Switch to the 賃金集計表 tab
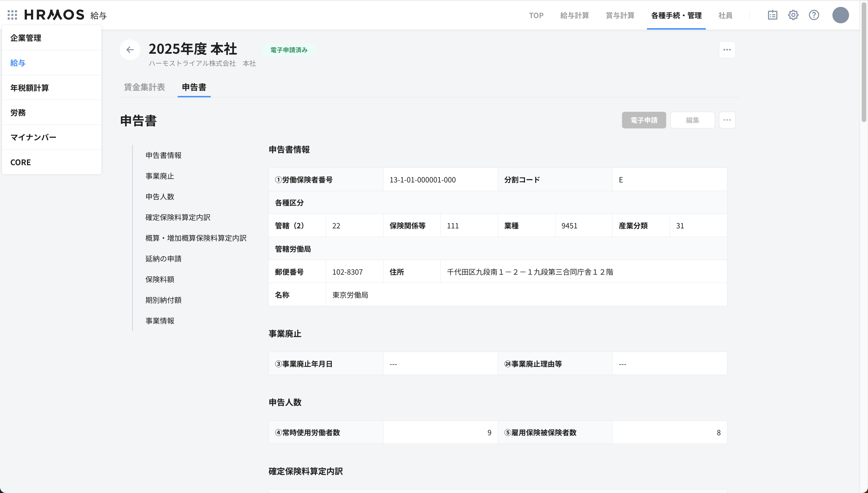The image size is (868, 493). (144, 87)
